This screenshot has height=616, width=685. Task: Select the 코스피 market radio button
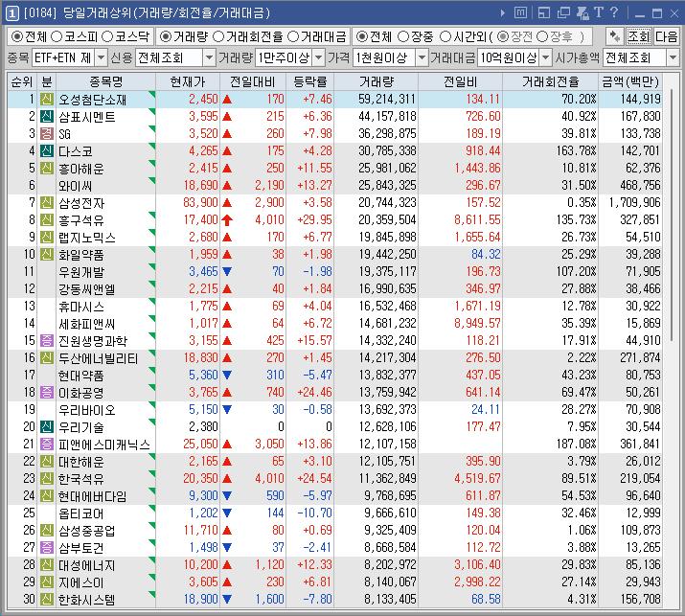[x=57, y=36]
